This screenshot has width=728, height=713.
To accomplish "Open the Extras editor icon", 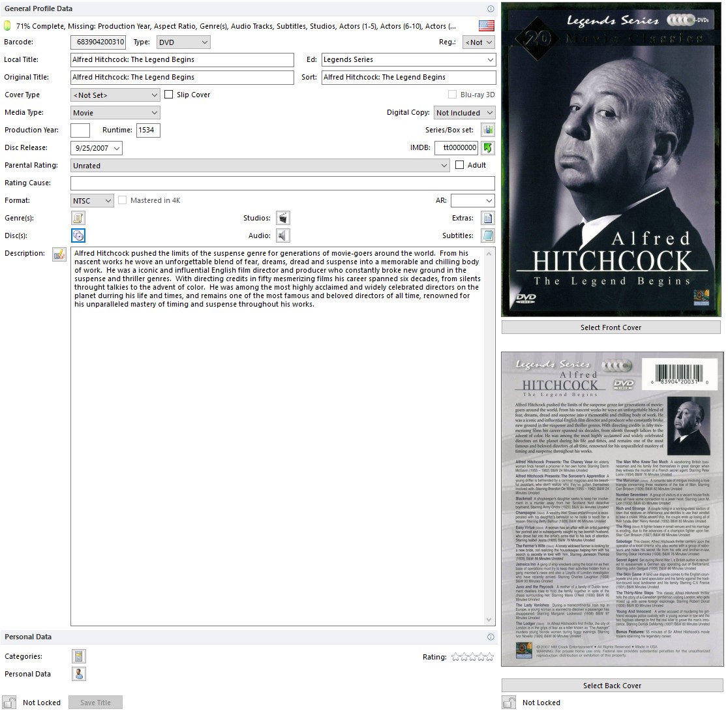I will click(488, 218).
